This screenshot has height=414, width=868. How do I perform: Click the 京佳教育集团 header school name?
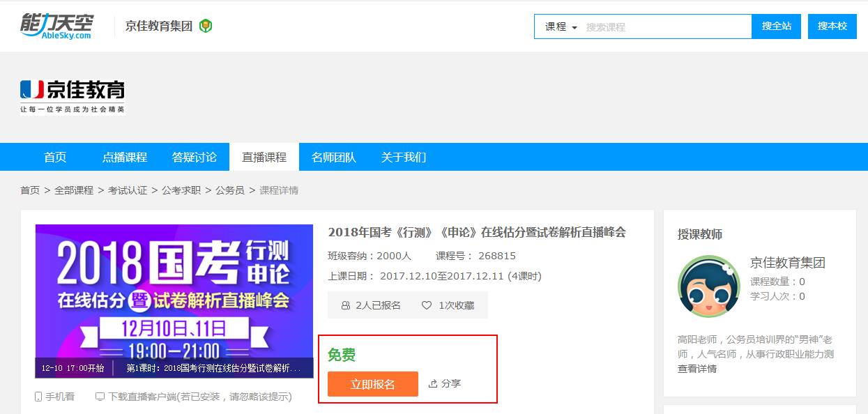159,26
